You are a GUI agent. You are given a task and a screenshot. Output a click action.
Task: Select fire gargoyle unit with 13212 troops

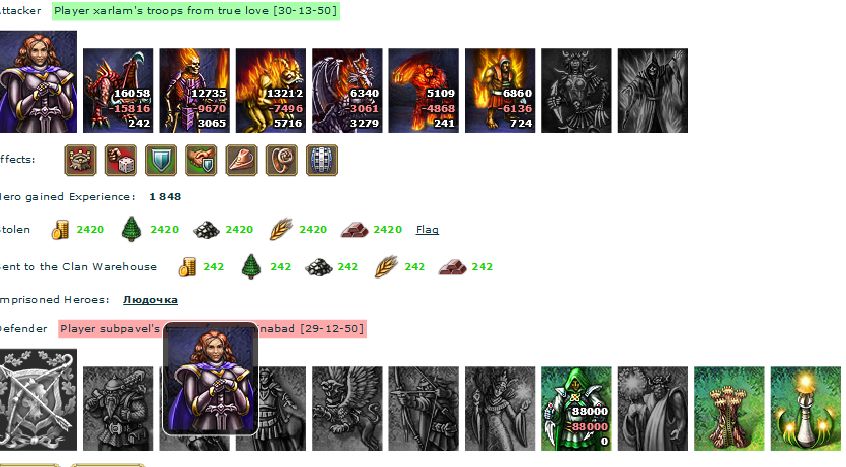point(271,90)
